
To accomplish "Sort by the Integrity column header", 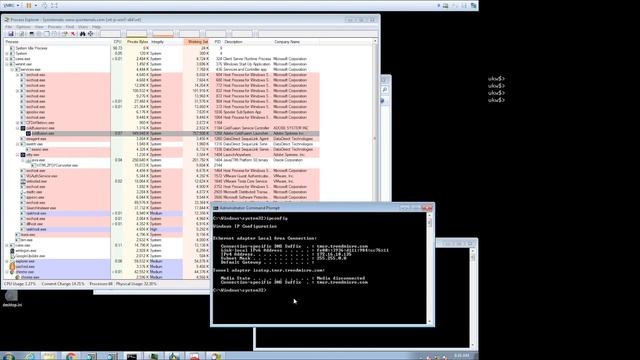I will [x=167, y=42].
